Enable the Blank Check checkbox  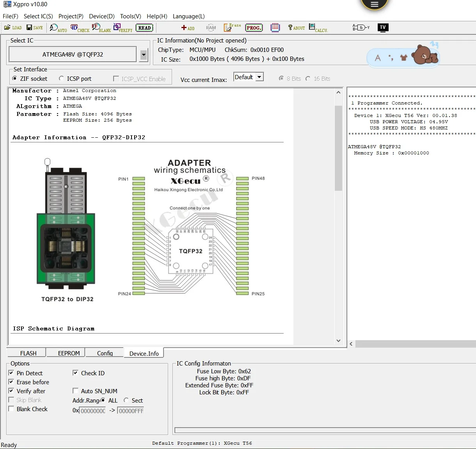coord(11,409)
